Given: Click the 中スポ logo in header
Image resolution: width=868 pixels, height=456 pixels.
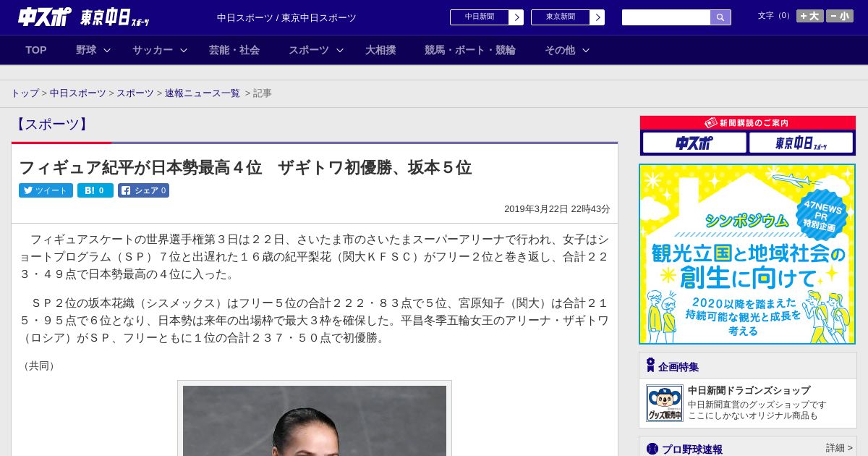Looking at the screenshot, I should [45, 17].
